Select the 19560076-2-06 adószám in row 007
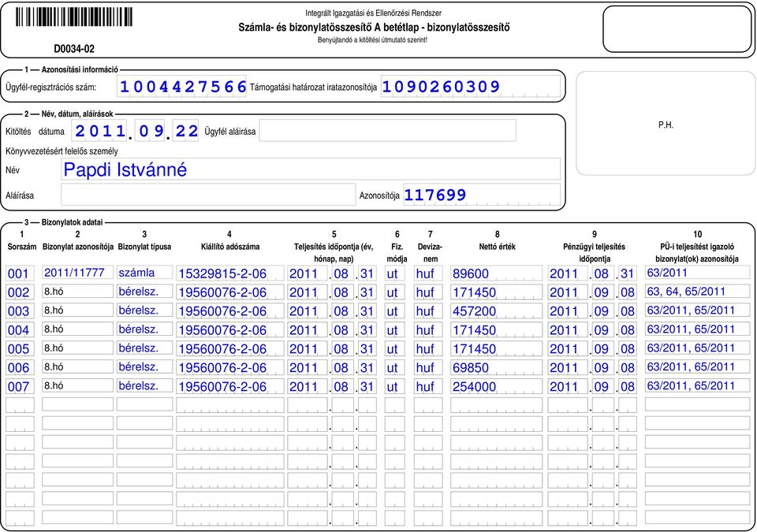757x532 pixels. pyautogui.click(x=229, y=386)
